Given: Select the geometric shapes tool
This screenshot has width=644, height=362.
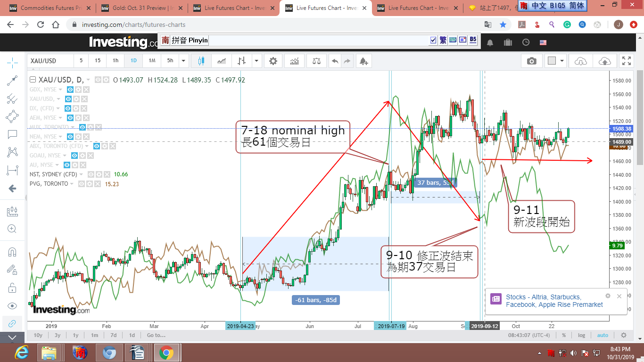Looking at the screenshot, I should coord(13,116).
